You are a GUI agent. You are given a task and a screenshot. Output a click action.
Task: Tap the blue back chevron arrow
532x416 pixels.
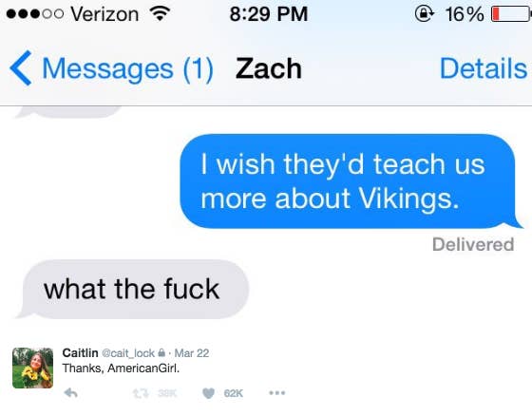21,68
